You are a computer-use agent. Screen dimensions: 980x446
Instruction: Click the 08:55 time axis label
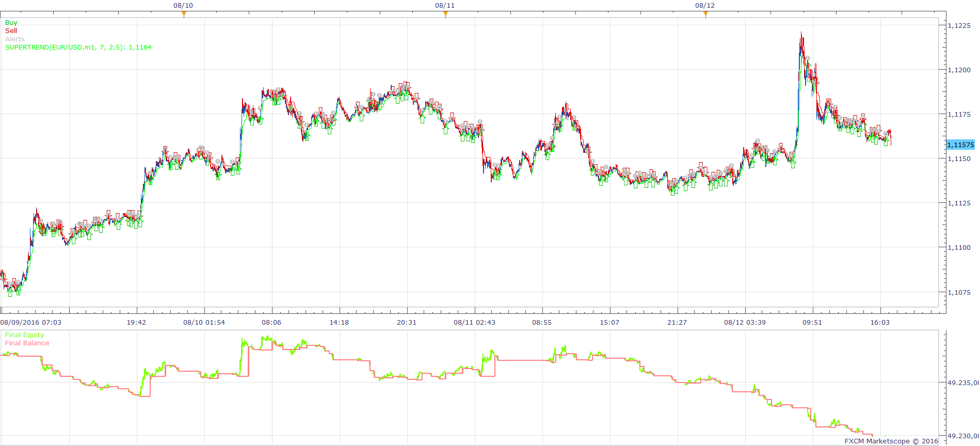542,322
